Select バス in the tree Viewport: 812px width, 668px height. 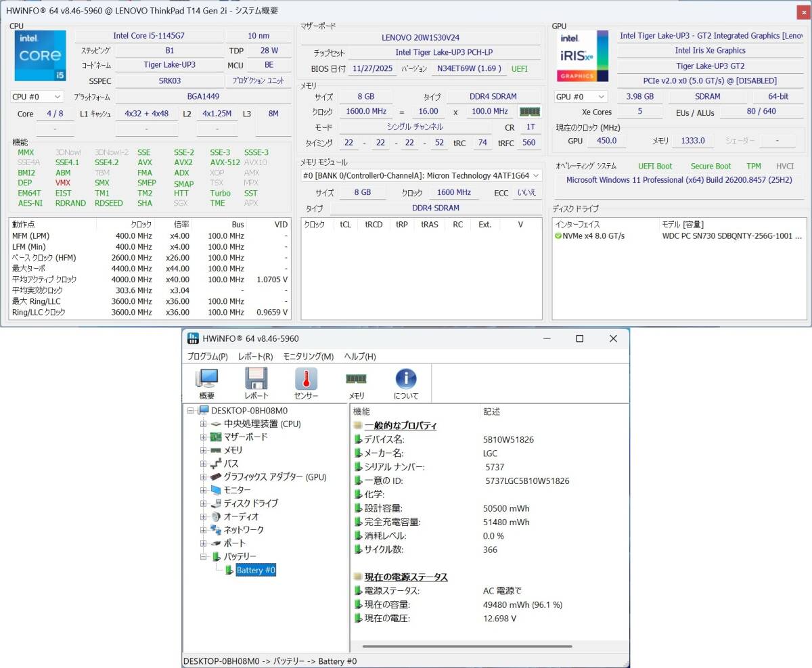231,464
